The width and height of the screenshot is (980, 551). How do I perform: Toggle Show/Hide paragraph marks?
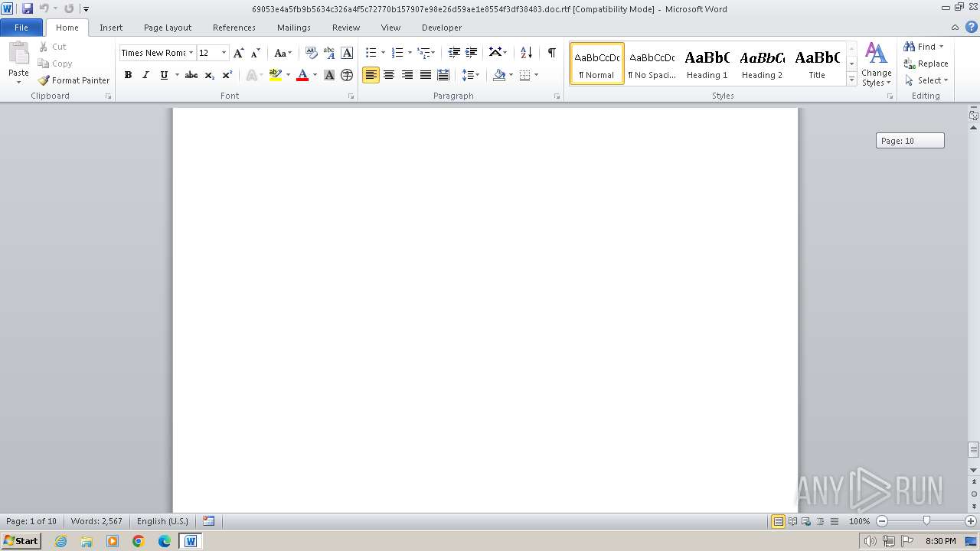point(551,53)
